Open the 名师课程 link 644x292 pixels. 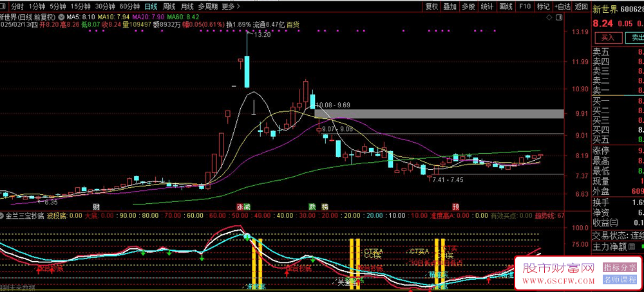point(620,280)
